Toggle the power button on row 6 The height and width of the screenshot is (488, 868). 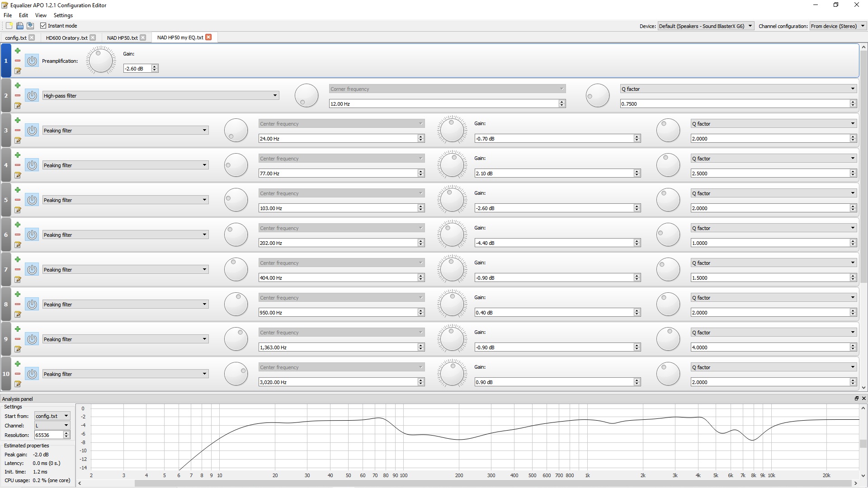32,235
